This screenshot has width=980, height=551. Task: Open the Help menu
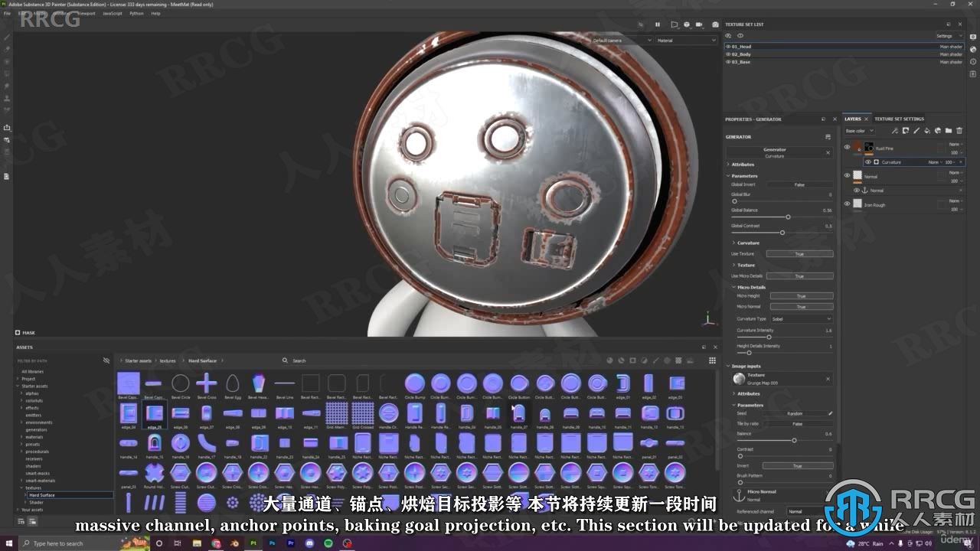(x=156, y=13)
